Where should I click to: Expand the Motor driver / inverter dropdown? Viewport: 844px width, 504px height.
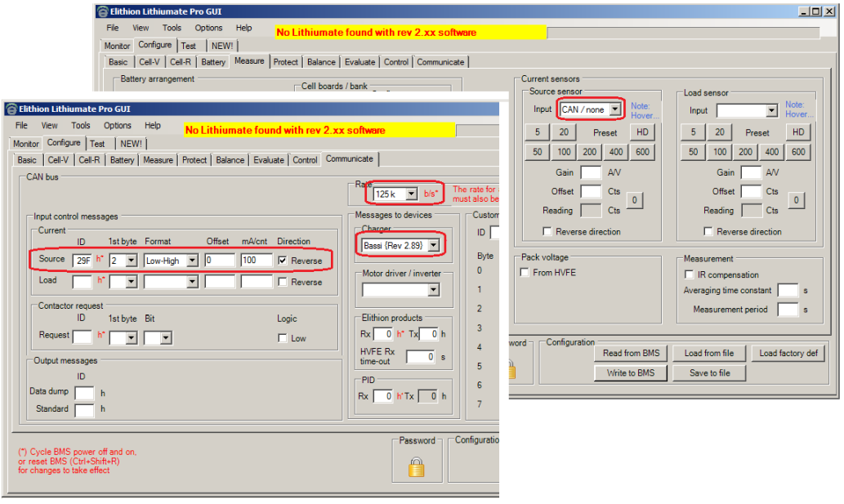point(434,290)
